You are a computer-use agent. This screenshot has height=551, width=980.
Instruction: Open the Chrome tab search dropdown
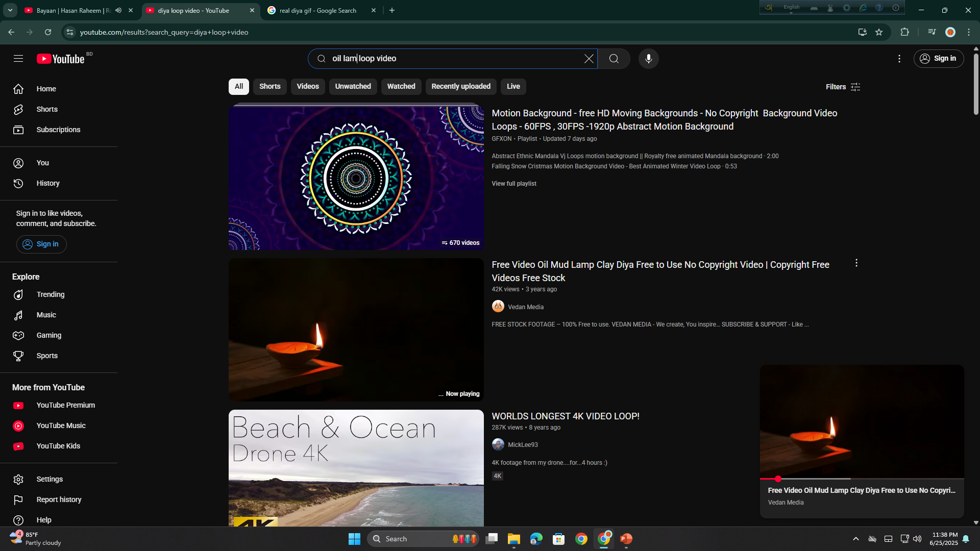coord(10,10)
